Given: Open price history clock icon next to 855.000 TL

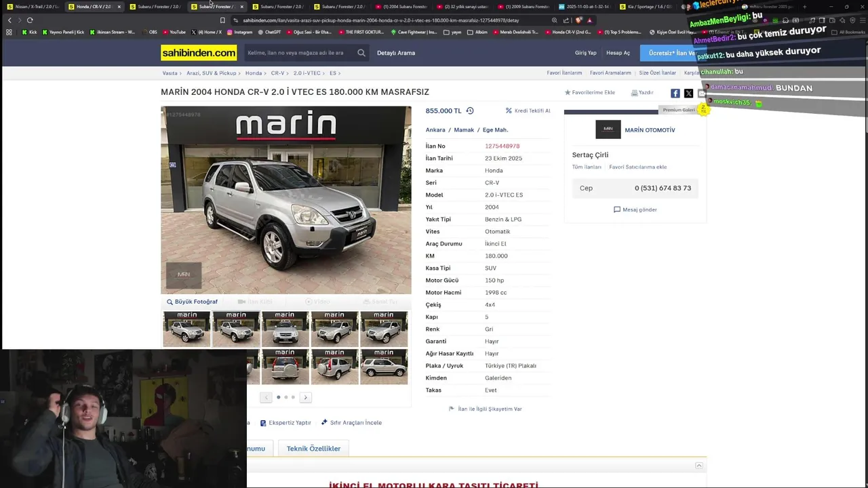Looking at the screenshot, I should tap(470, 110).
